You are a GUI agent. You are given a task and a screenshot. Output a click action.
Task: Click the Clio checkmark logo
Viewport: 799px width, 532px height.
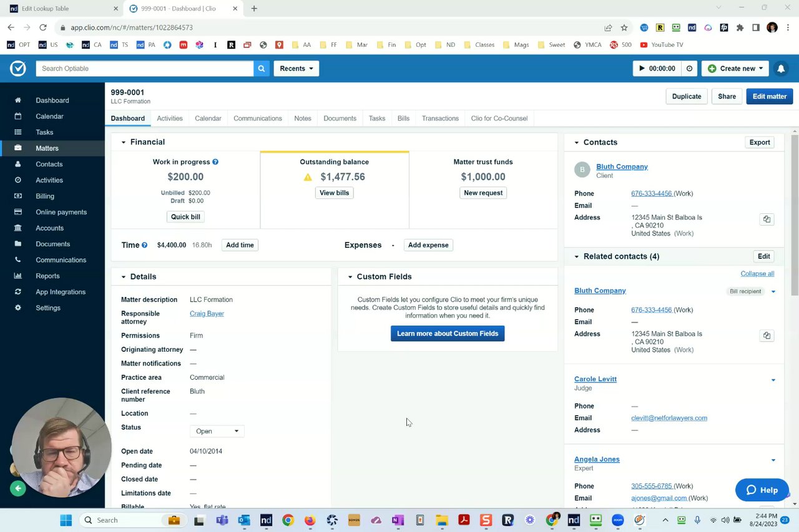18,69
